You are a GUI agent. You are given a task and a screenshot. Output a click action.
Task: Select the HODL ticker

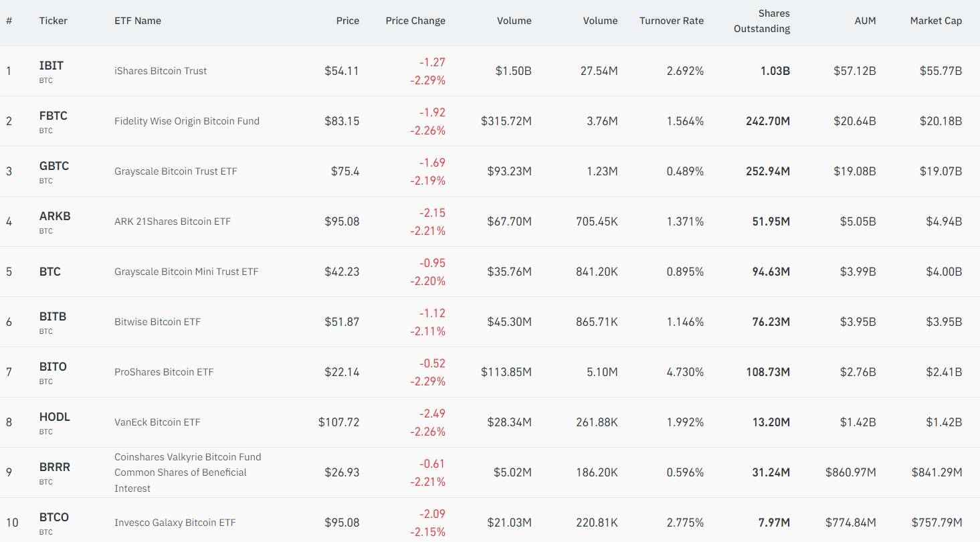click(55, 417)
